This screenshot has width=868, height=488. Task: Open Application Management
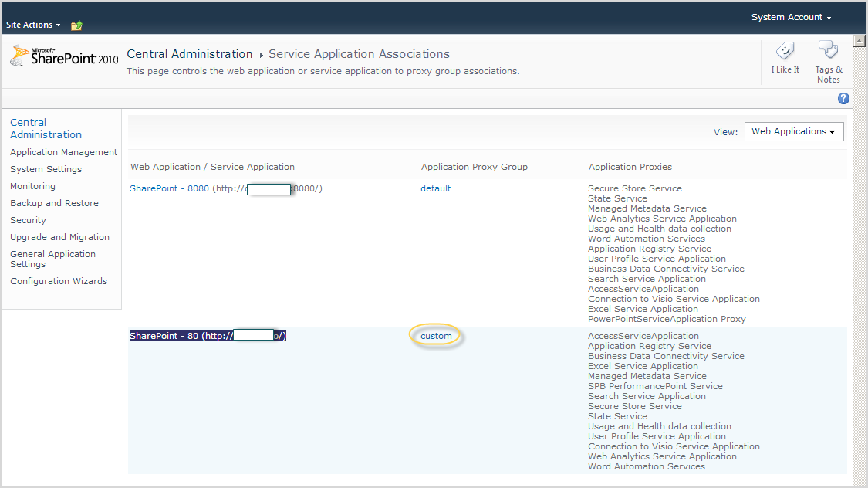point(64,152)
